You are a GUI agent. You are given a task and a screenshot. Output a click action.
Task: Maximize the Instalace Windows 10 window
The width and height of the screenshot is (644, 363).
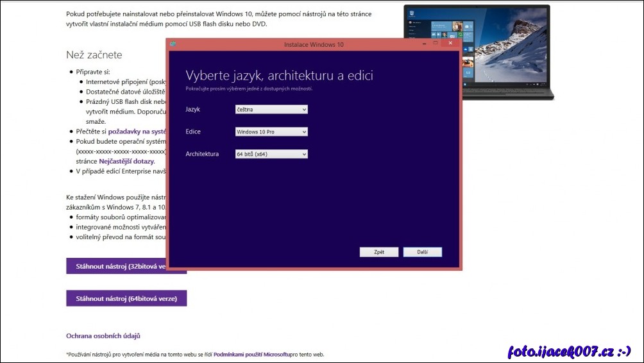(436, 44)
